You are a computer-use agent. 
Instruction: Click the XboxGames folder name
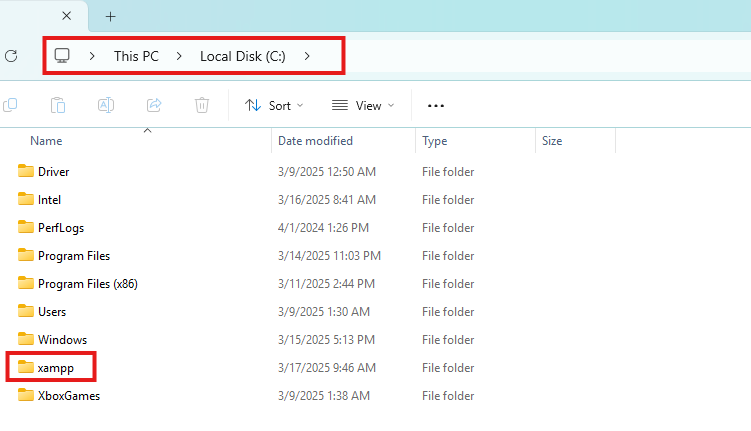point(69,396)
